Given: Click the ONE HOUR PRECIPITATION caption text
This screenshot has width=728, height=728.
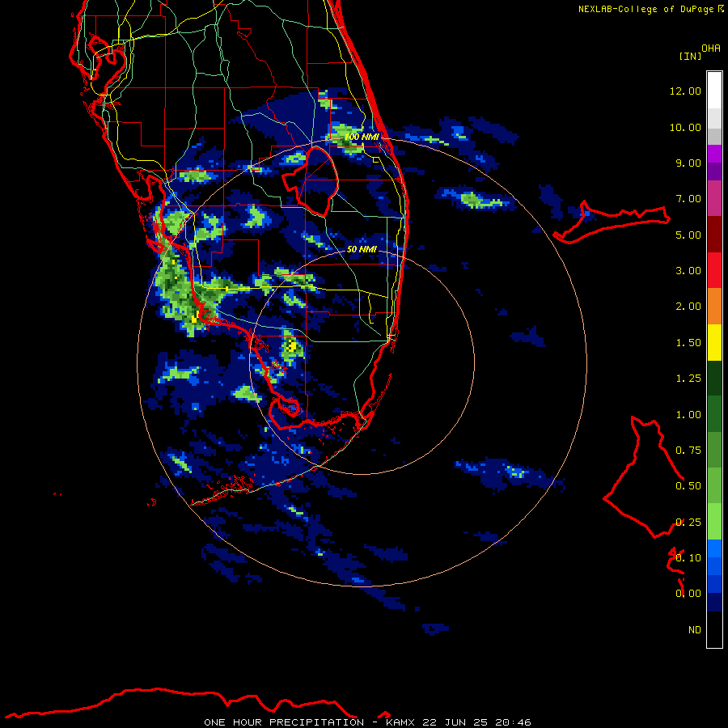Looking at the screenshot, I should tap(284, 722).
